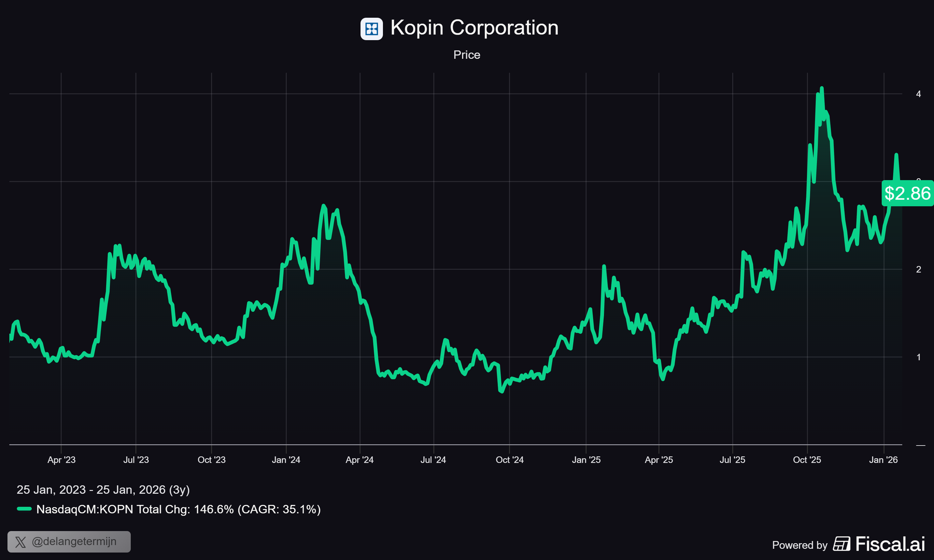Screen dimensions: 934x560
Task: Click the Fiscal.ai calculator logo icon
Action: point(842,544)
